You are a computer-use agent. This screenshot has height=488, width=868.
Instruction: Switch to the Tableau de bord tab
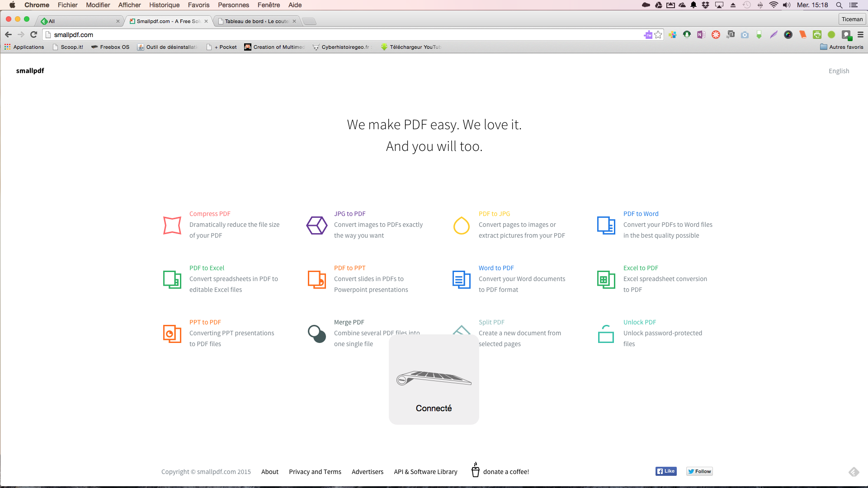point(257,21)
